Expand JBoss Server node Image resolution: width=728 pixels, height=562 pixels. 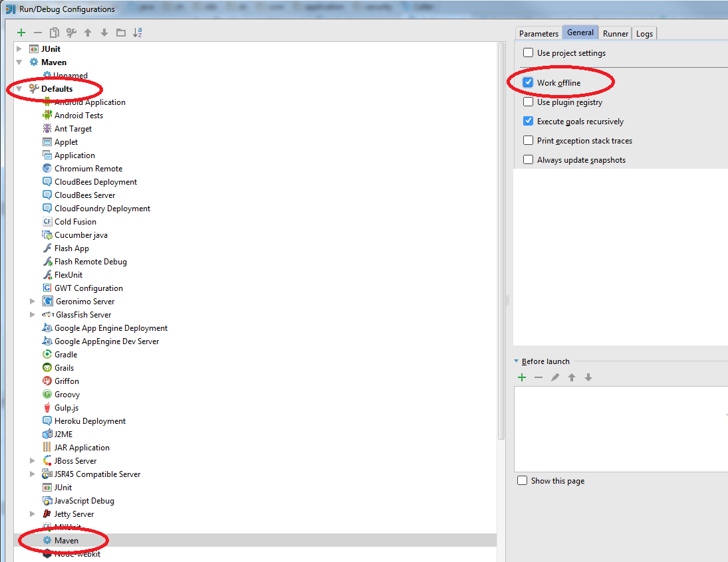point(32,461)
